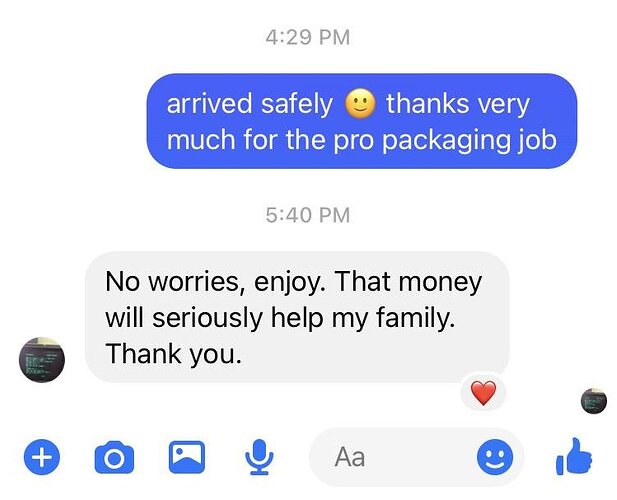Tap the 5:40 PM timestamp
This screenshot has width=617, height=500.
click(x=308, y=215)
